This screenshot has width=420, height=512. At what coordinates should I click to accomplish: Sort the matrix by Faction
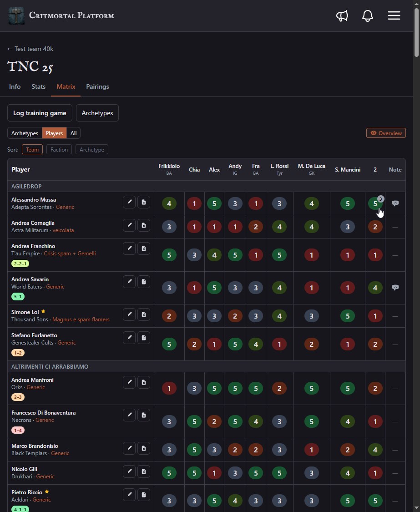[59, 150]
